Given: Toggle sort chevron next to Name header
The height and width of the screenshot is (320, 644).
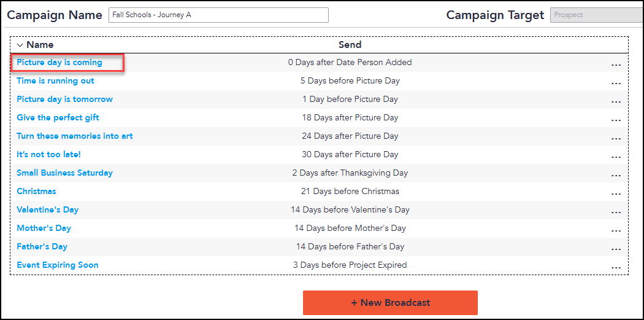Looking at the screenshot, I should pos(20,45).
